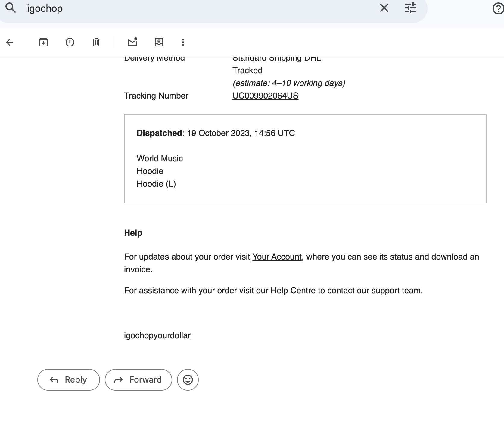
Task: Open tracking number UC009902064US link
Action: [x=265, y=96]
